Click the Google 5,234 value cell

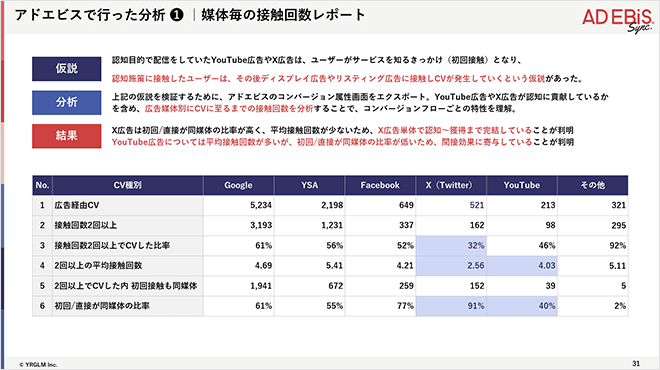[238, 205]
